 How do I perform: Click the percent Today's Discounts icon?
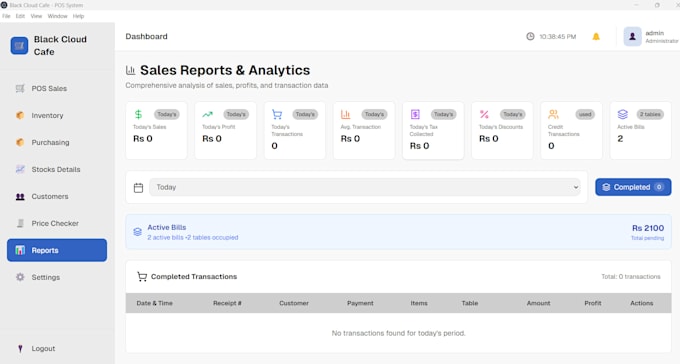(484, 114)
